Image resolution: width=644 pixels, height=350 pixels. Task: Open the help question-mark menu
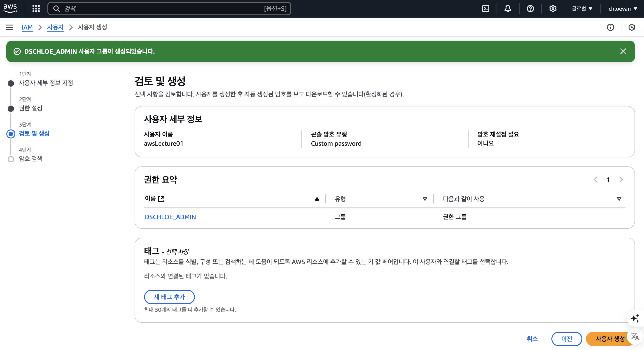pyautogui.click(x=530, y=9)
